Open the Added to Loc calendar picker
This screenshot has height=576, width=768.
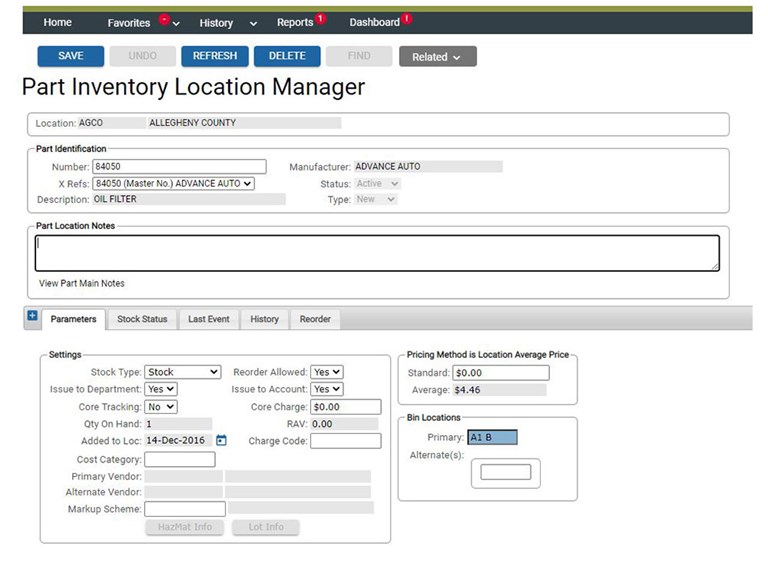coord(221,440)
